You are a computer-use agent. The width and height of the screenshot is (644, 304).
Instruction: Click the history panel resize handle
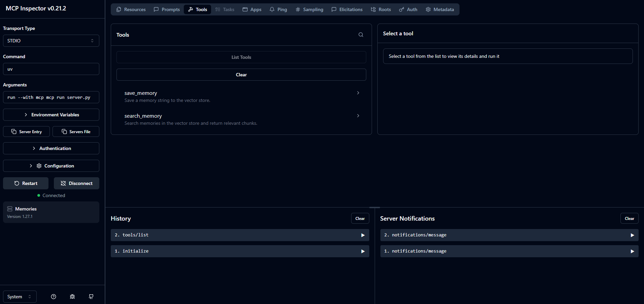(x=375, y=207)
